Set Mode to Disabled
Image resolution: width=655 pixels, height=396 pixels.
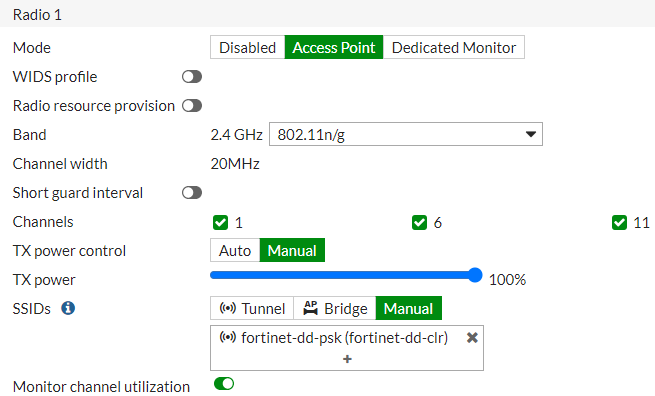click(247, 48)
